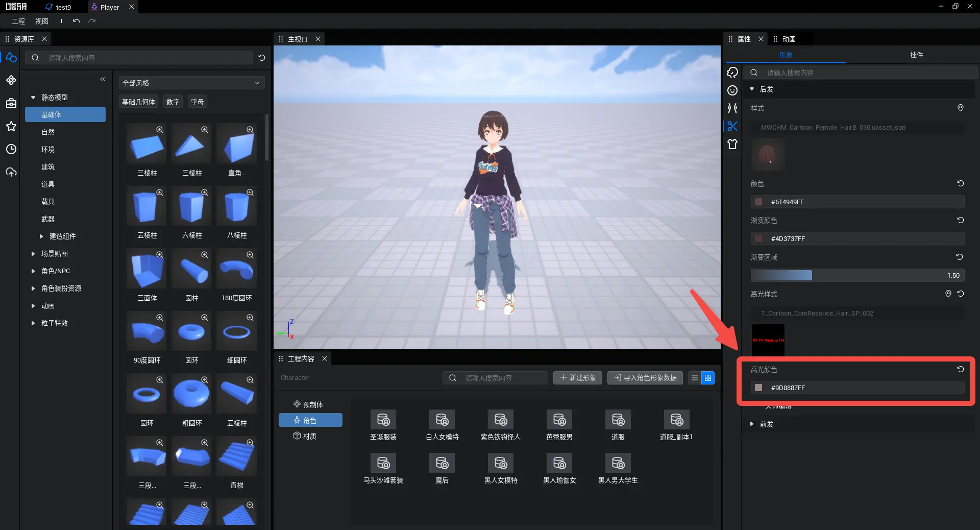Switch to the 形象 tab
The width and height of the screenshot is (980, 530).
point(786,55)
